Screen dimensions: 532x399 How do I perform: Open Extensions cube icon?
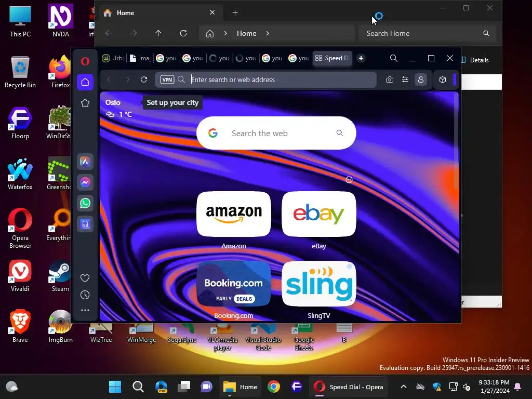coord(443,79)
